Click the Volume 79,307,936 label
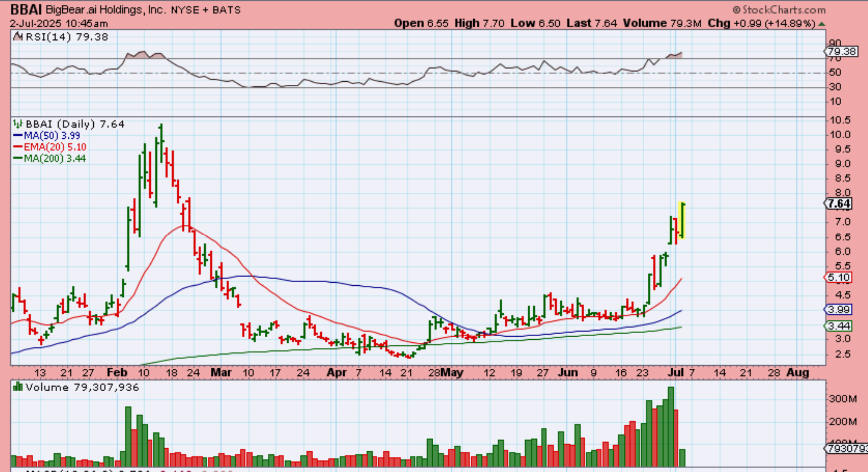868x472 pixels. coord(82,387)
